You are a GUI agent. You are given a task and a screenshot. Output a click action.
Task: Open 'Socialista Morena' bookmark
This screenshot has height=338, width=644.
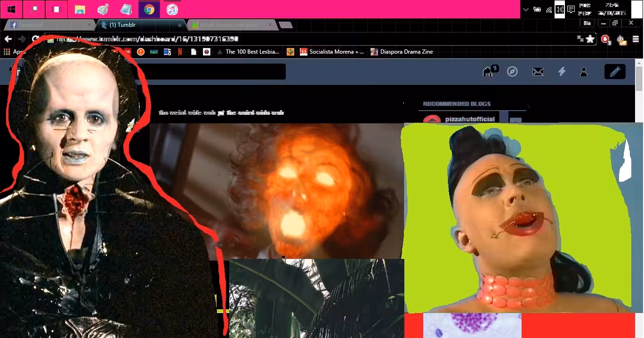[332, 52]
